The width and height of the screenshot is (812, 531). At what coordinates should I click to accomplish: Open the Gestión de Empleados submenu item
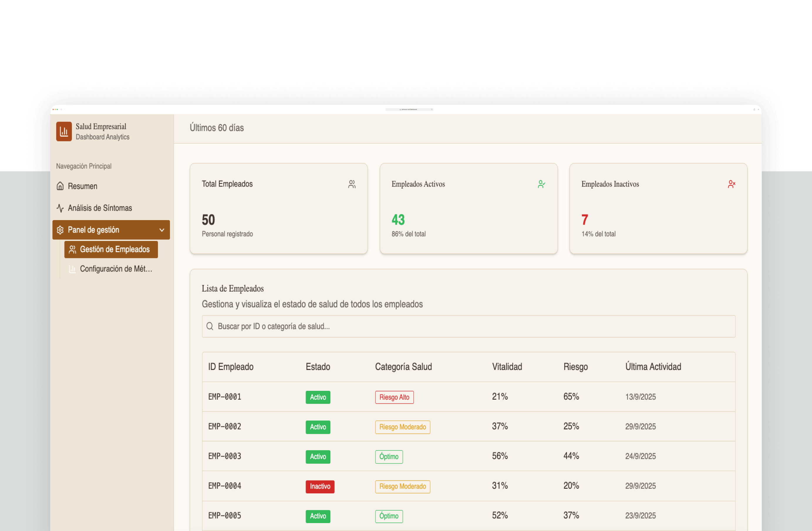coord(111,249)
